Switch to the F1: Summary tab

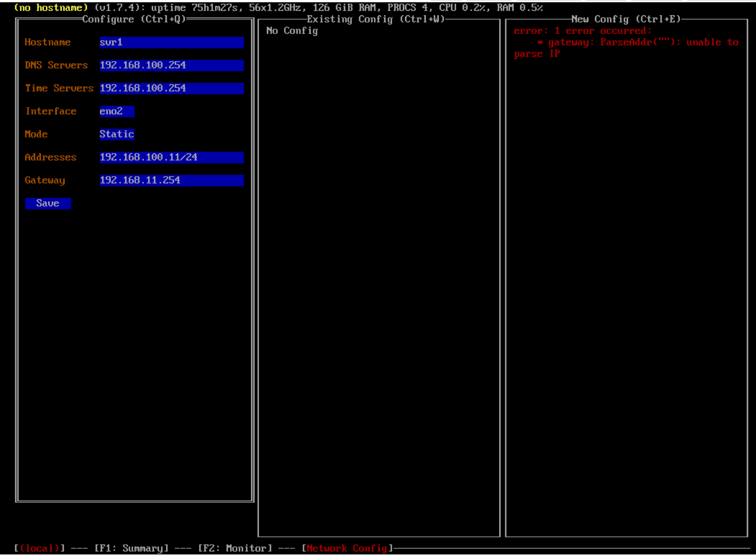tap(131, 548)
